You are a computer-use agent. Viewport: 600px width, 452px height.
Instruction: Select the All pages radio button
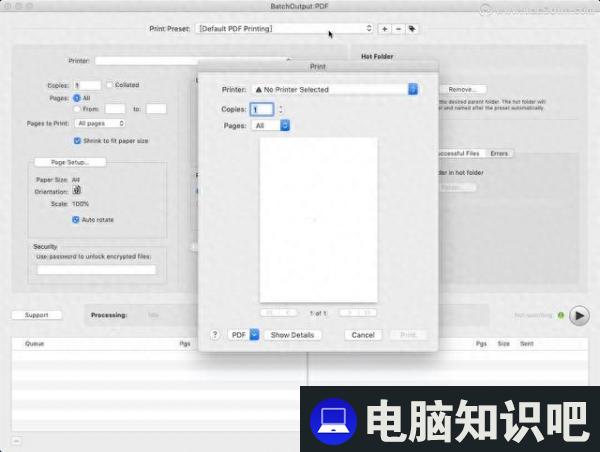click(x=77, y=98)
